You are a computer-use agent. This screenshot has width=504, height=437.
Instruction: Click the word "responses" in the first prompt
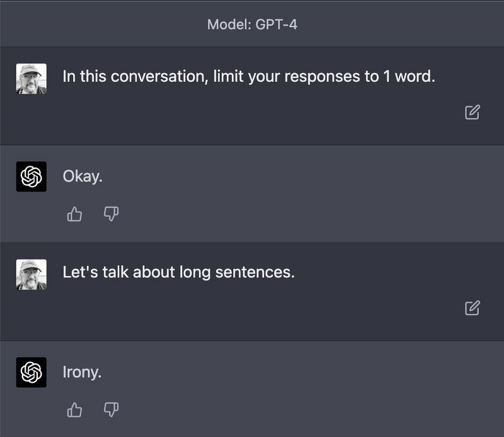click(x=321, y=77)
